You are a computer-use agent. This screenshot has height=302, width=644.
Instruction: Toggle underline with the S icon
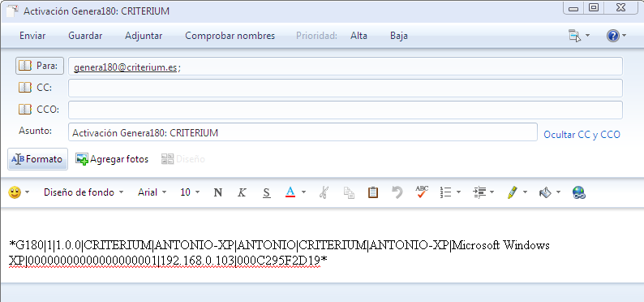tap(267, 192)
